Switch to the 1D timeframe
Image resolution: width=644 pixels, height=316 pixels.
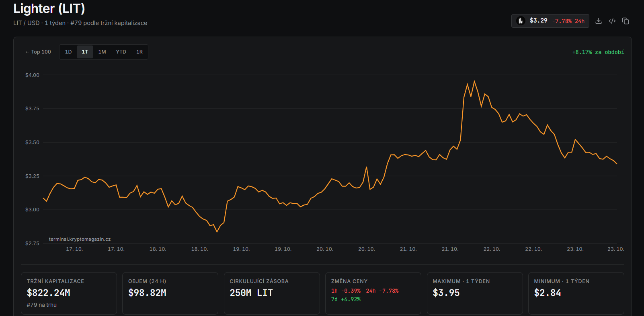(68, 52)
